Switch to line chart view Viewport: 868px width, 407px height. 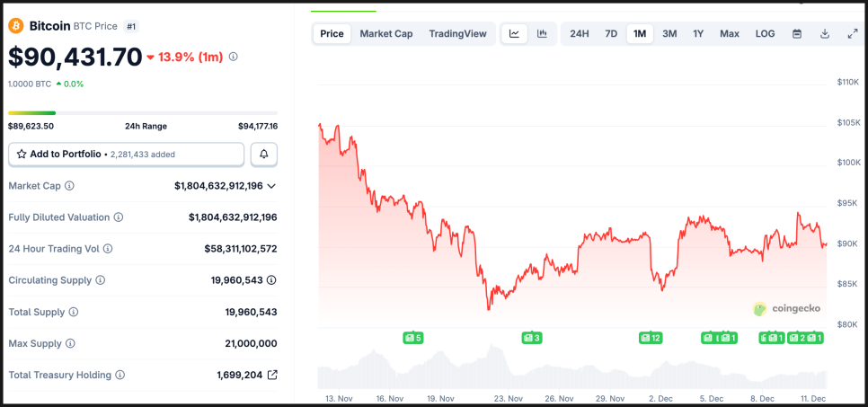click(514, 34)
